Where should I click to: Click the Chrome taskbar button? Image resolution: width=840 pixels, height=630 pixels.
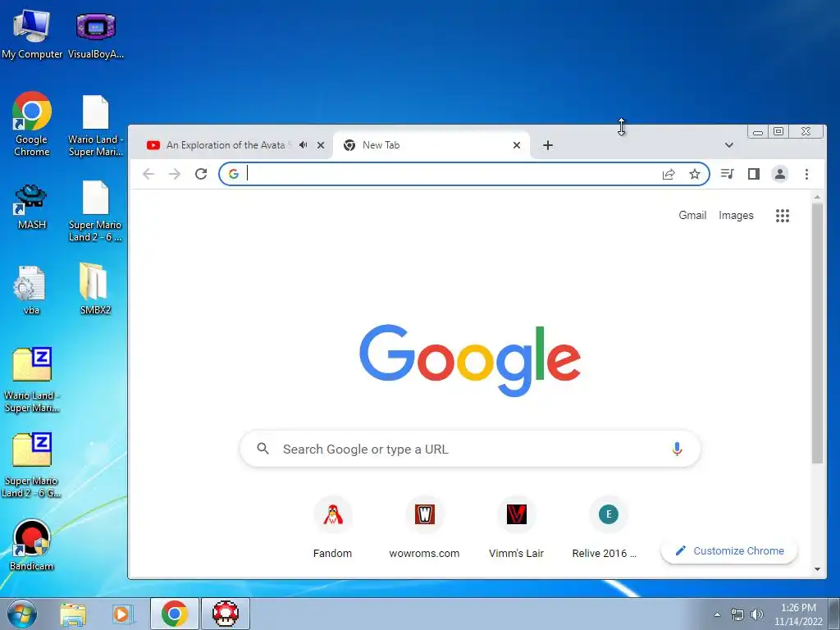pyautogui.click(x=175, y=614)
